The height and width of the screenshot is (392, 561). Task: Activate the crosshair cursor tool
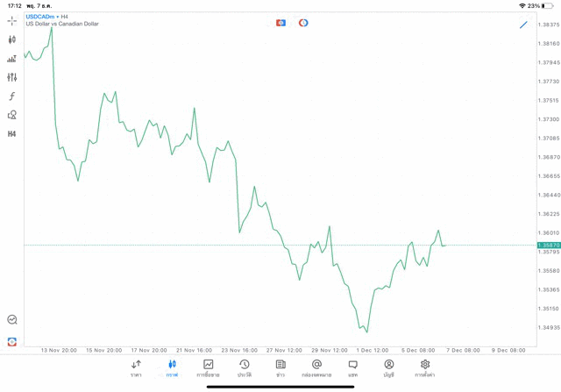(11, 20)
